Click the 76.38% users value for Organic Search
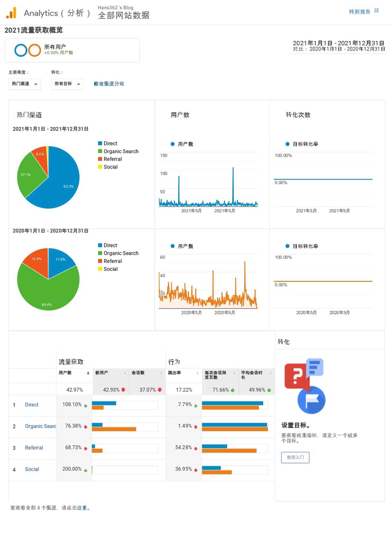392x555 pixels. point(73,426)
